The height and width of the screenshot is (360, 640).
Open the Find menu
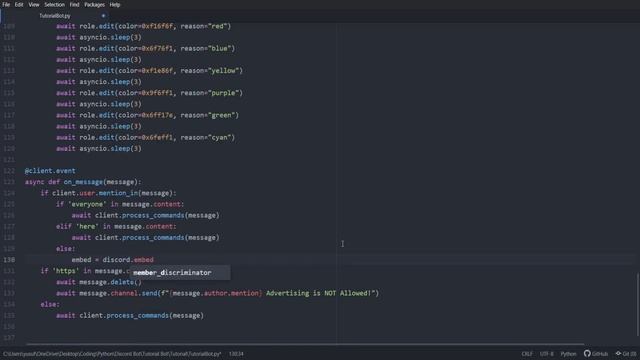(74, 4)
